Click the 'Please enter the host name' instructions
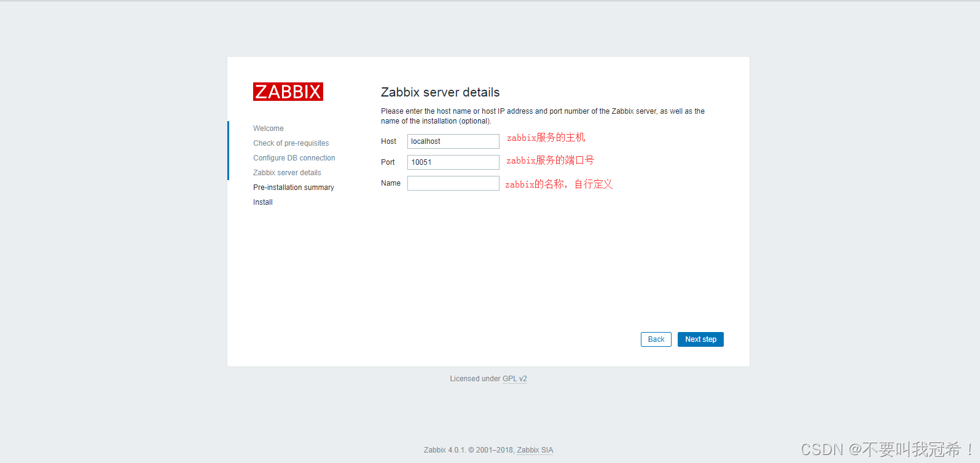The image size is (980, 463). [x=543, y=116]
